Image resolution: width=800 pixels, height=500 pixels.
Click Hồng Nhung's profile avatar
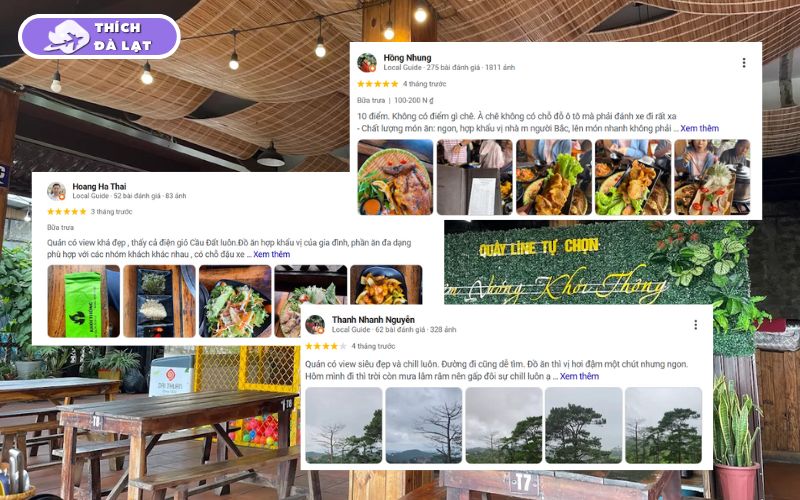point(366,62)
